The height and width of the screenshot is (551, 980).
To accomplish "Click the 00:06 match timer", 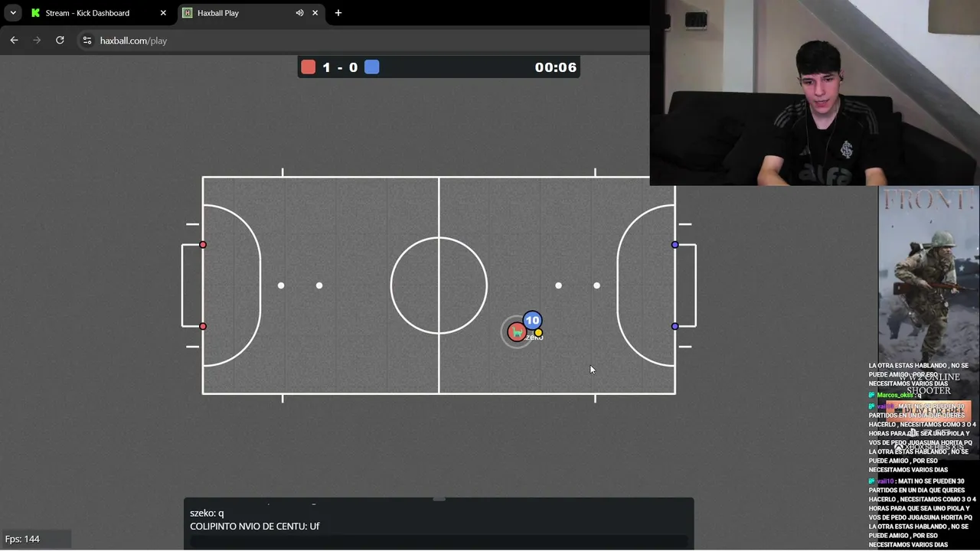I will [556, 67].
